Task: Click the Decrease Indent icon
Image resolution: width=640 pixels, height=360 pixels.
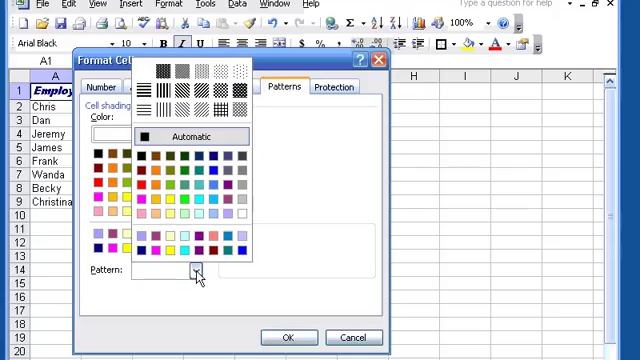Action: [400, 43]
